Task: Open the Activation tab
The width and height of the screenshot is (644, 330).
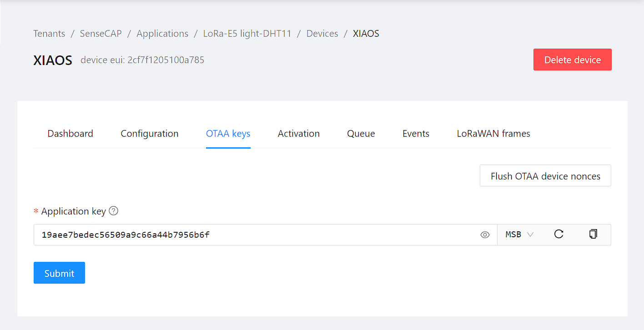Action: pos(299,134)
